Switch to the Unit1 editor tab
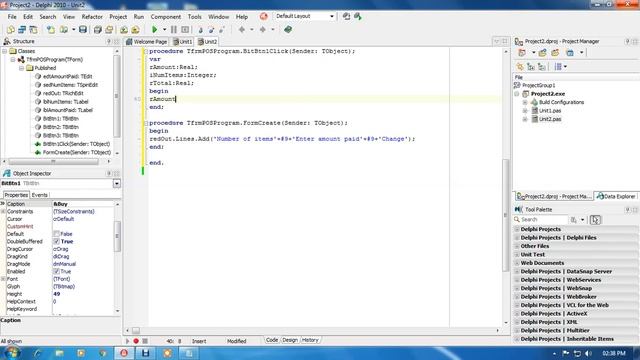The width and height of the screenshot is (640, 360). (x=182, y=42)
